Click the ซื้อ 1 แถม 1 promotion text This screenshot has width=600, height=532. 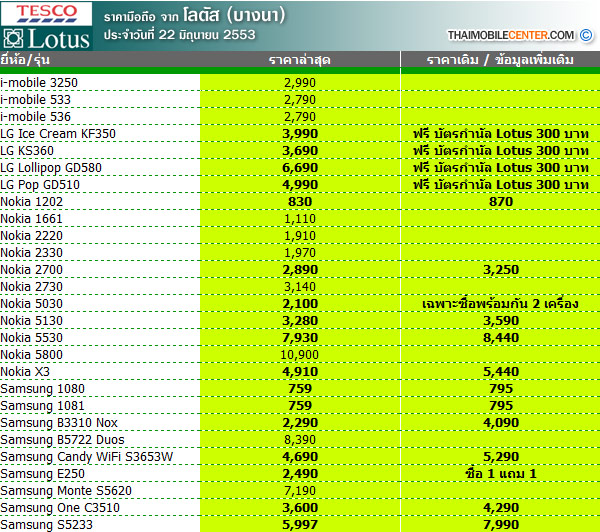click(x=501, y=473)
